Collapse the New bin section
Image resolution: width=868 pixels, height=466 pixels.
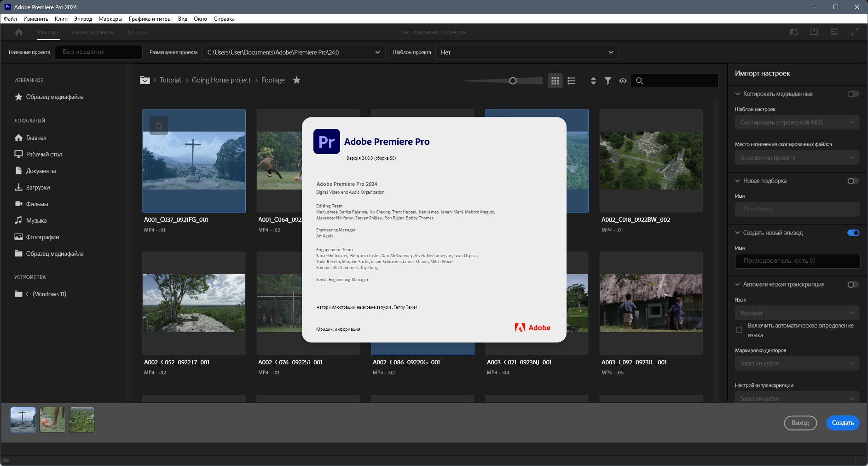[737, 181]
